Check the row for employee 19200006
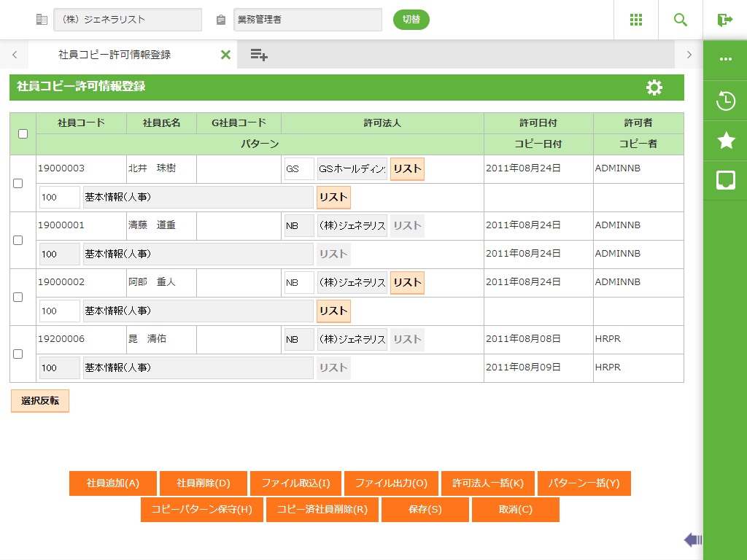The width and height of the screenshot is (747, 560). pos(18,354)
